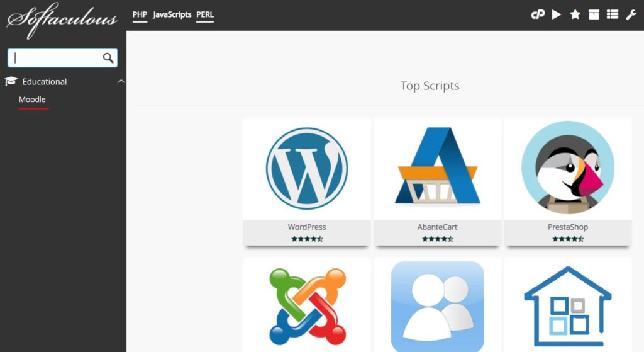
Task: Switch to the JavaScripts tab
Action: click(x=172, y=15)
